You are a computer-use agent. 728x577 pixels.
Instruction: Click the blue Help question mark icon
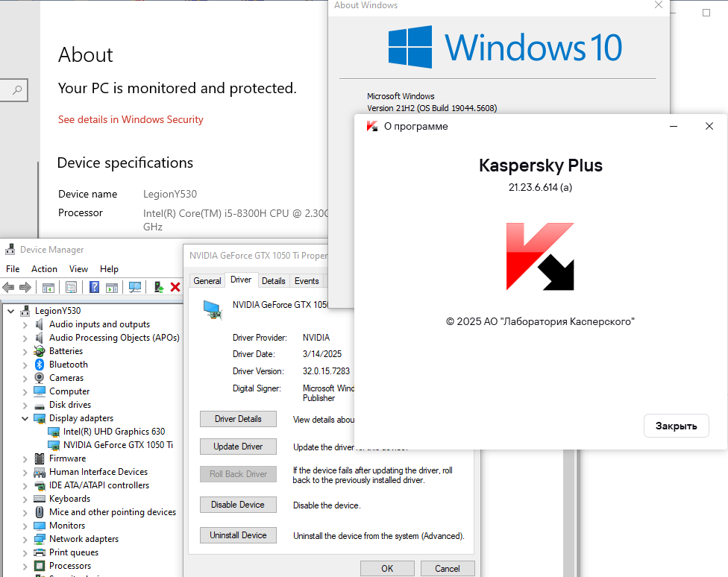tap(94, 287)
